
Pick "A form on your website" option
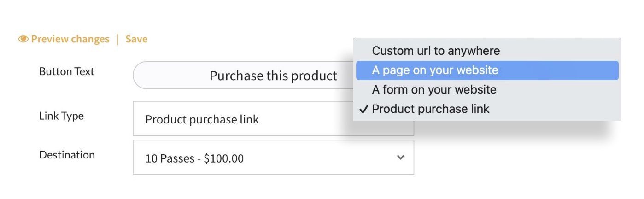point(434,89)
